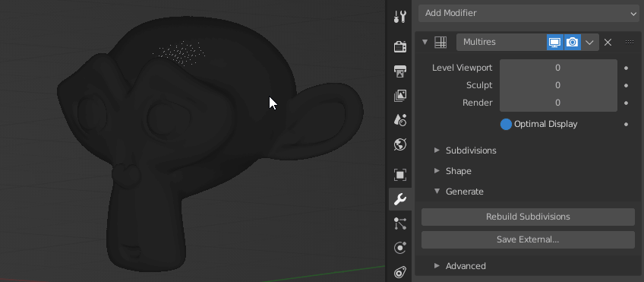Click the Multires modifier type icon

[x=440, y=43]
